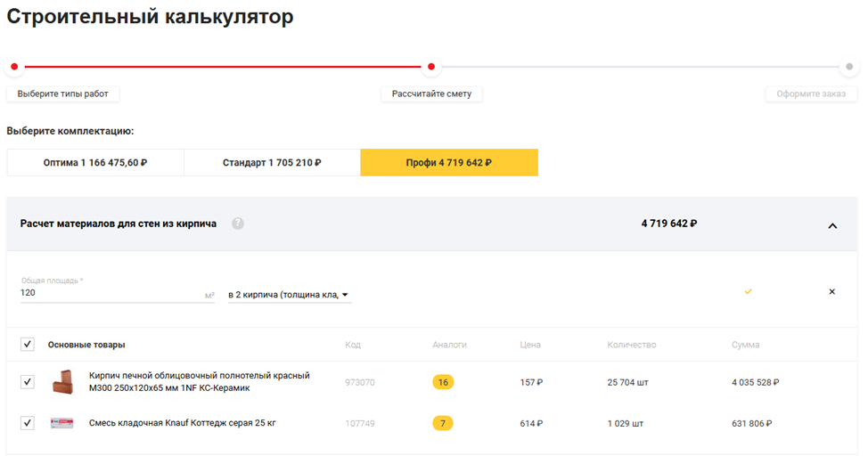Toggle the Основные товары checkbox
The width and height of the screenshot is (868, 456).
click(x=28, y=345)
